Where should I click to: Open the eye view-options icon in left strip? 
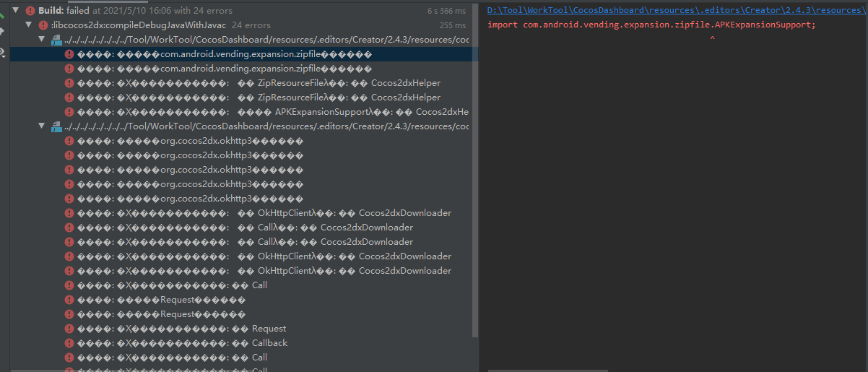tap(2, 52)
